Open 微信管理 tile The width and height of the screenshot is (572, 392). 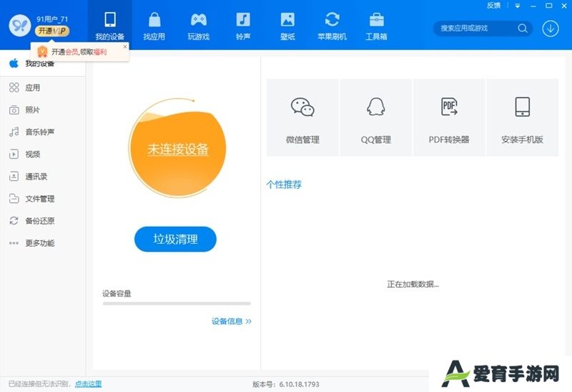[x=302, y=118]
